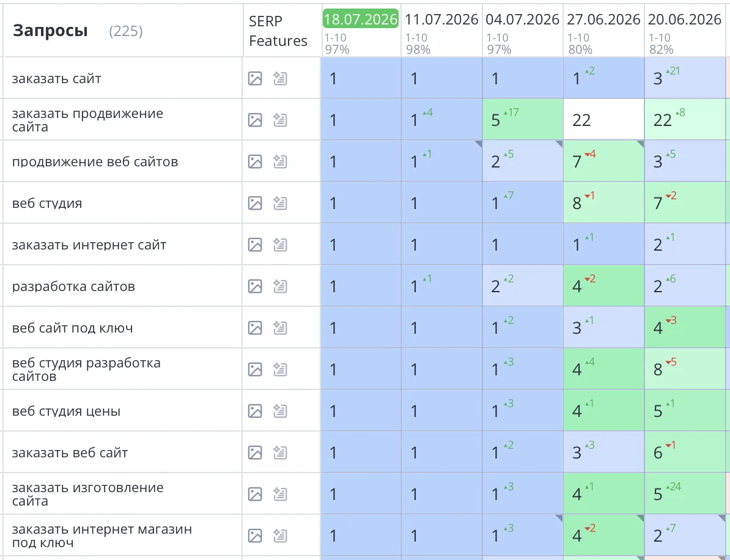Click image icon for 'продвижение веб сайтов'

coord(255,162)
